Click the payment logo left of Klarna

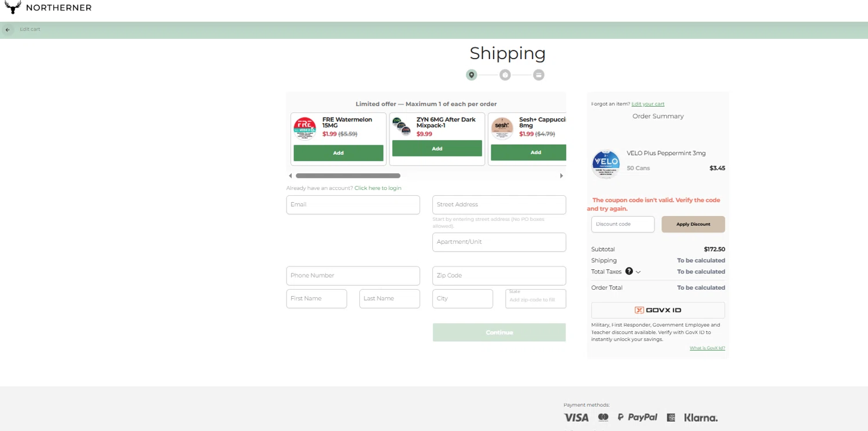tap(671, 418)
